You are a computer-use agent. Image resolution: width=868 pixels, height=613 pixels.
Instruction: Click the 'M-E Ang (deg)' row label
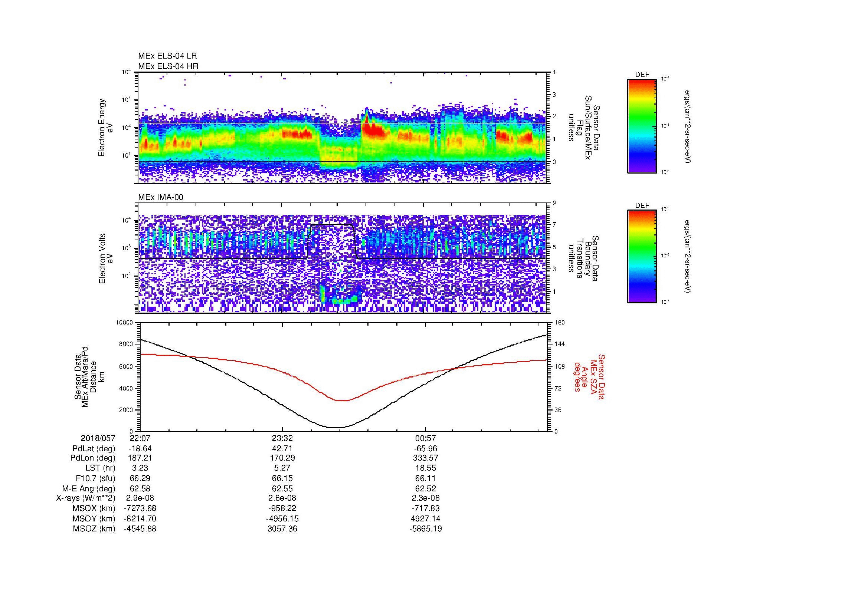coord(88,488)
